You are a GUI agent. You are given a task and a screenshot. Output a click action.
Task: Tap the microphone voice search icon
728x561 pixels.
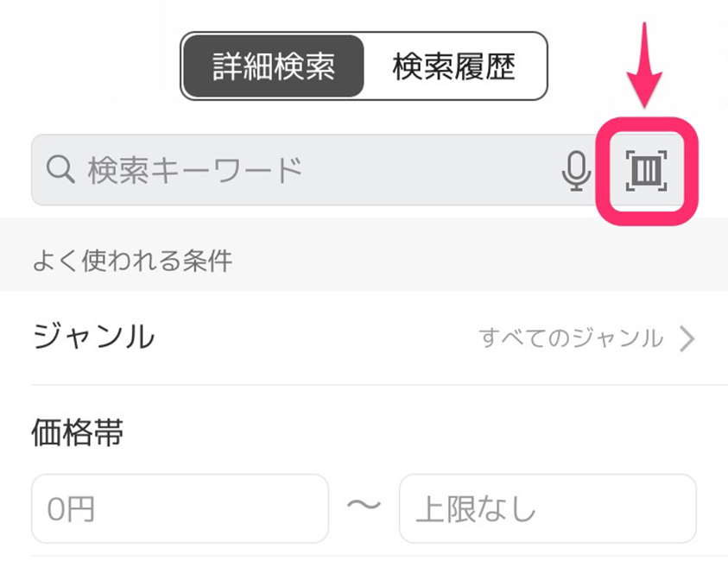[576, 171]
